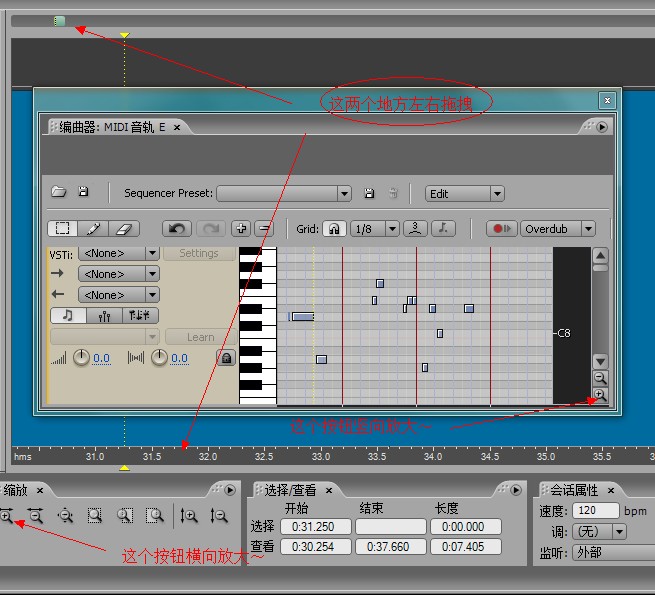Click the piano roll scroll down arrow
Viewport: 655px width, 595px height.
[x=600, y=361]
